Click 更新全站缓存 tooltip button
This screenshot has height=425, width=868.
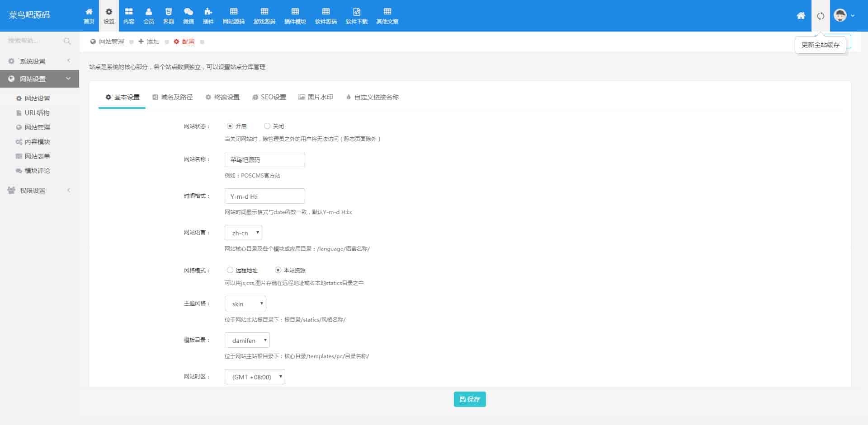click(821, 45)
